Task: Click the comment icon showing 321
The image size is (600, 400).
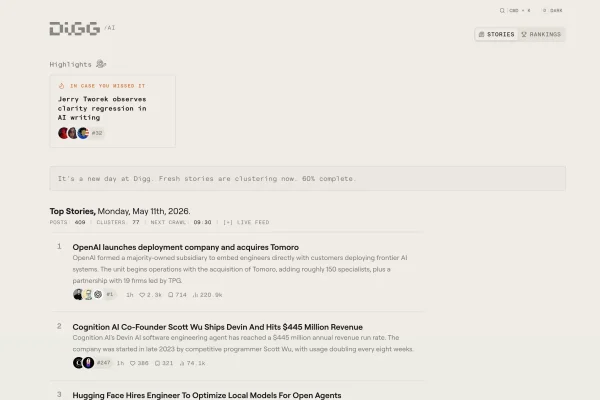Action: 157,363
